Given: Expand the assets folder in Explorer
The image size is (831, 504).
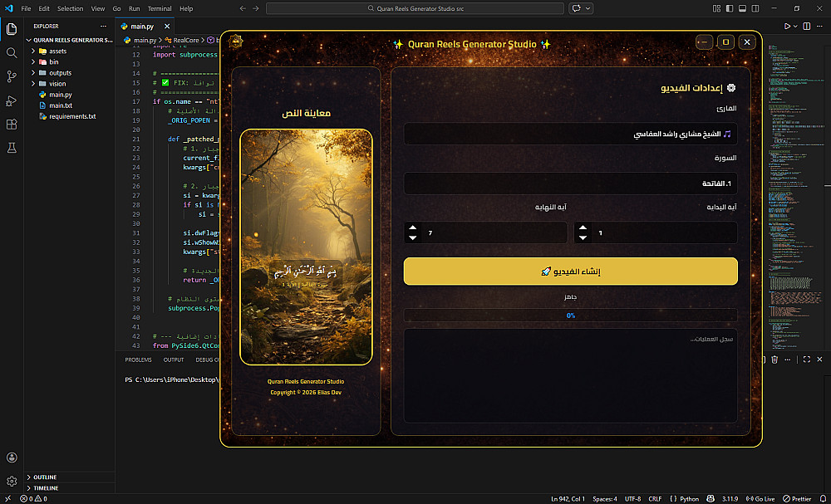Looking at the screenshot, I should pos(58,51).
